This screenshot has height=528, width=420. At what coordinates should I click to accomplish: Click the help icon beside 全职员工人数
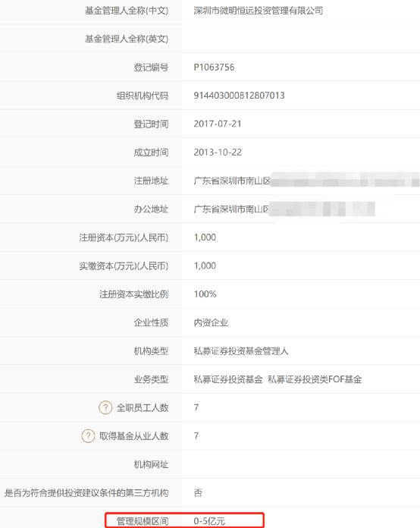[x=105, y=407]
